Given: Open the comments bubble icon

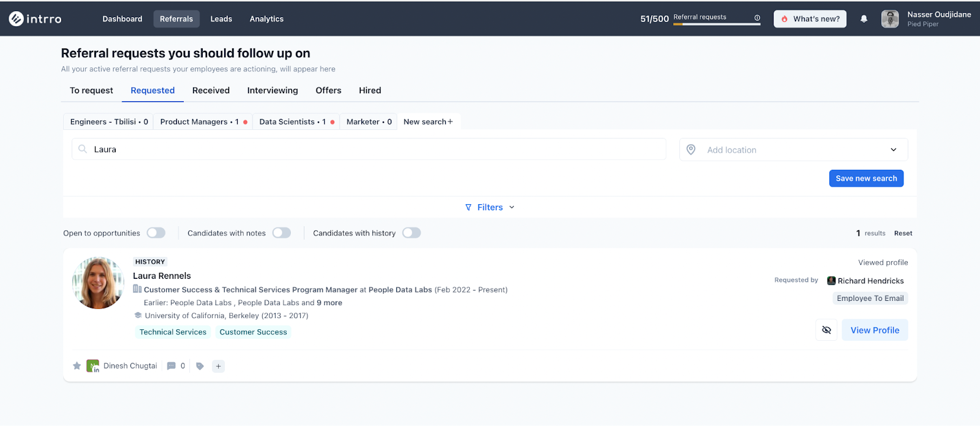Looking at the screenshot, I should coord(171,366).
